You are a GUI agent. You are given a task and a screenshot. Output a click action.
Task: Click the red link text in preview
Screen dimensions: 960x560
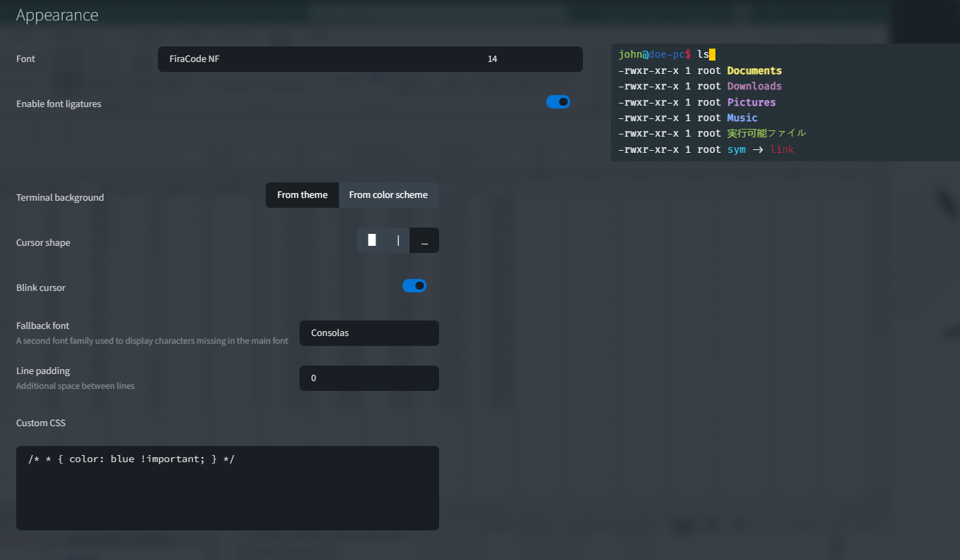click(782, 149)
